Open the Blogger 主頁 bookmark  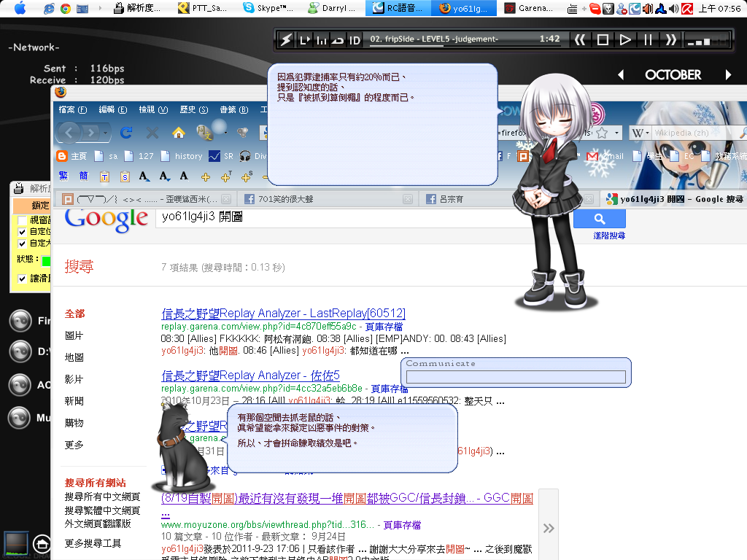[x=71, y=156]
